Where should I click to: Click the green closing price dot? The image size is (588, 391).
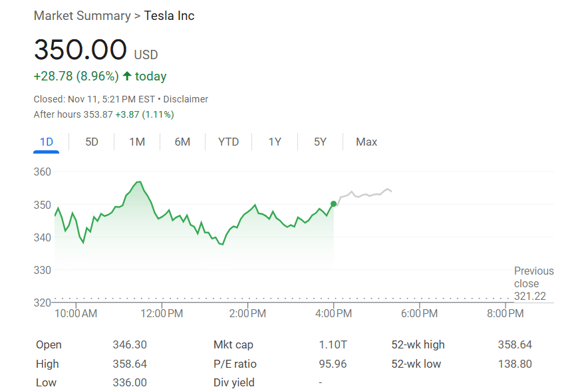click(x=333, y=204)
